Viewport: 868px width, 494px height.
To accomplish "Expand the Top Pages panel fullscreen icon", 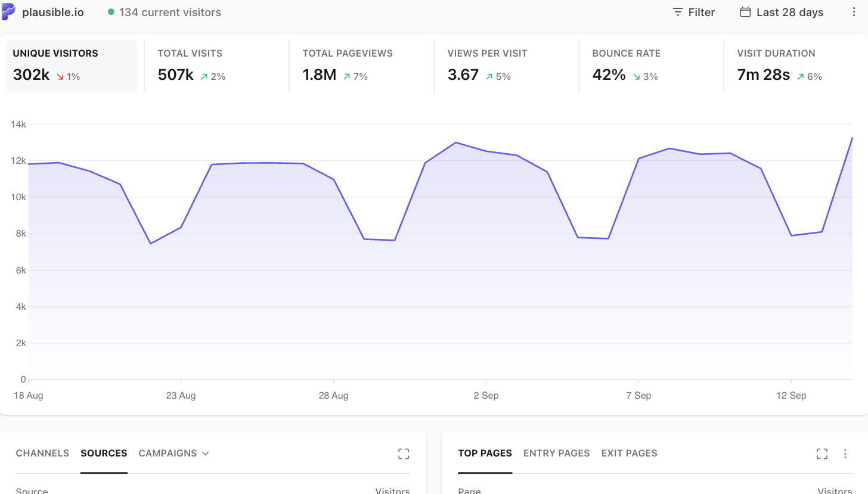I will coord(822,454).
